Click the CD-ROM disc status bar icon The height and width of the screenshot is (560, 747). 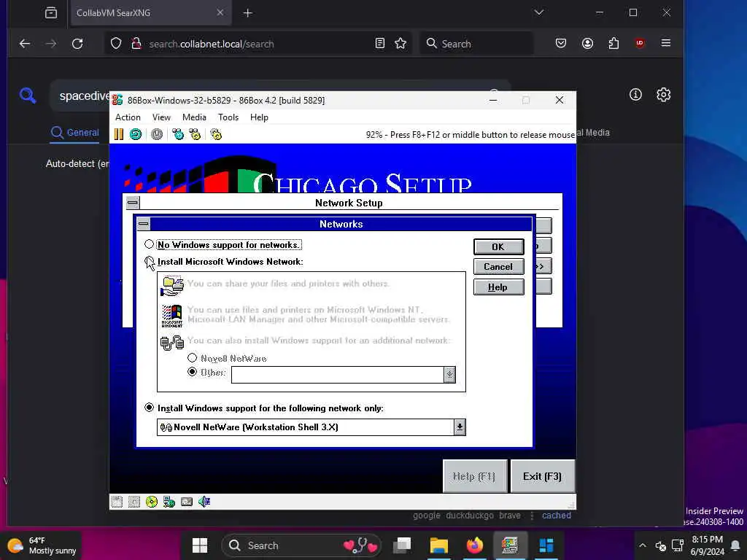(152, 502)
